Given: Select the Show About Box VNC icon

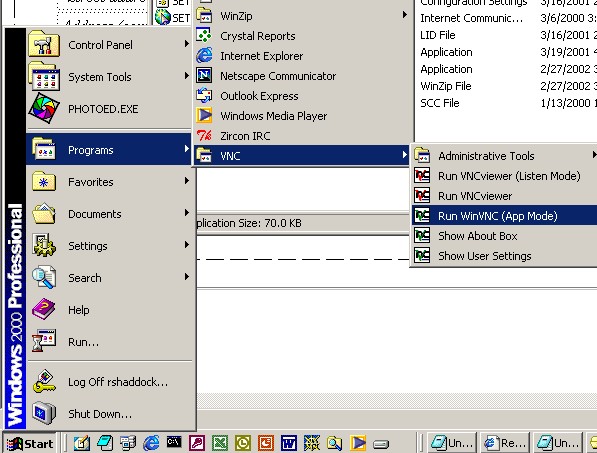Looking at the screenshot, I should click(x=422, y=236).
